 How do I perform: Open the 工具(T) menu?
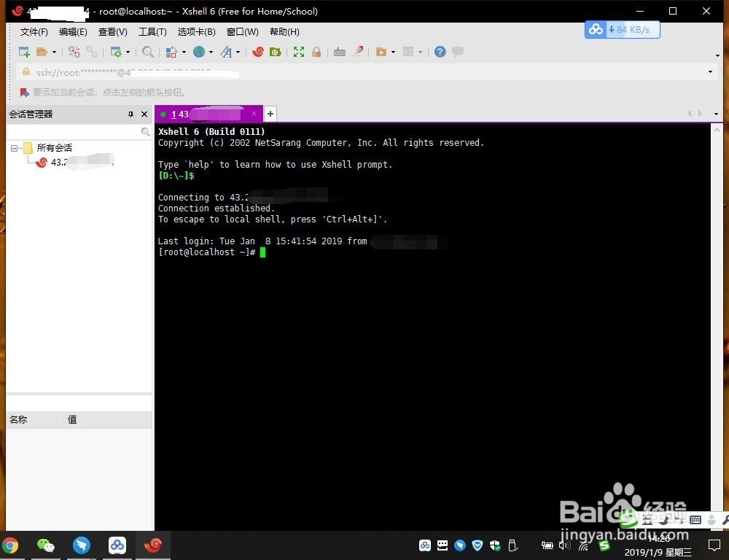coord(152,31)
